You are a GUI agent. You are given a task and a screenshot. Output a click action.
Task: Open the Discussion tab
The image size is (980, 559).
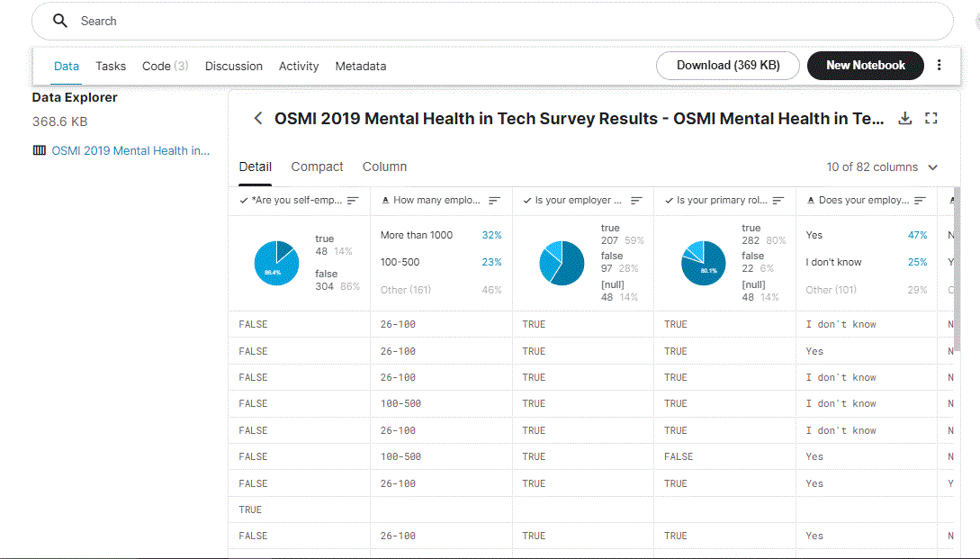(233, 65)
